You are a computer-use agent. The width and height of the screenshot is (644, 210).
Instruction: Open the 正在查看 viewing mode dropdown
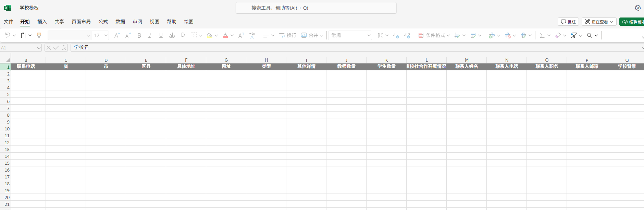(599, 22)
